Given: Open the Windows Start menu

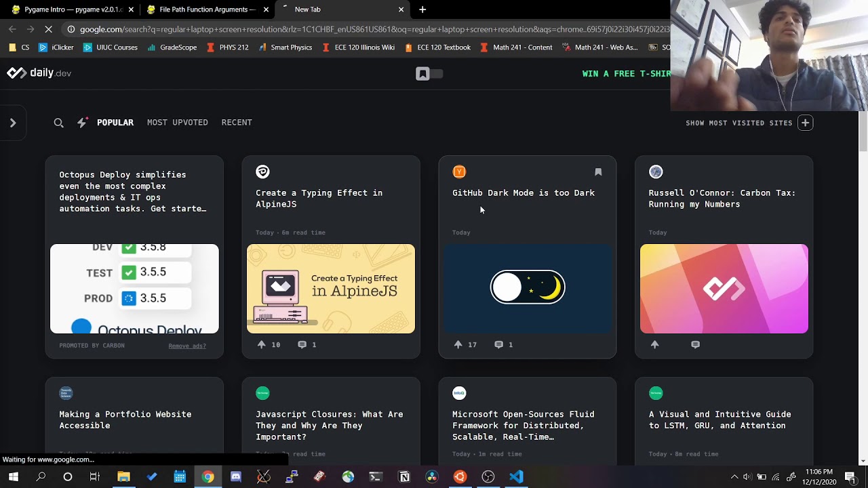Looking at the screenshot, I should (13, 477).
